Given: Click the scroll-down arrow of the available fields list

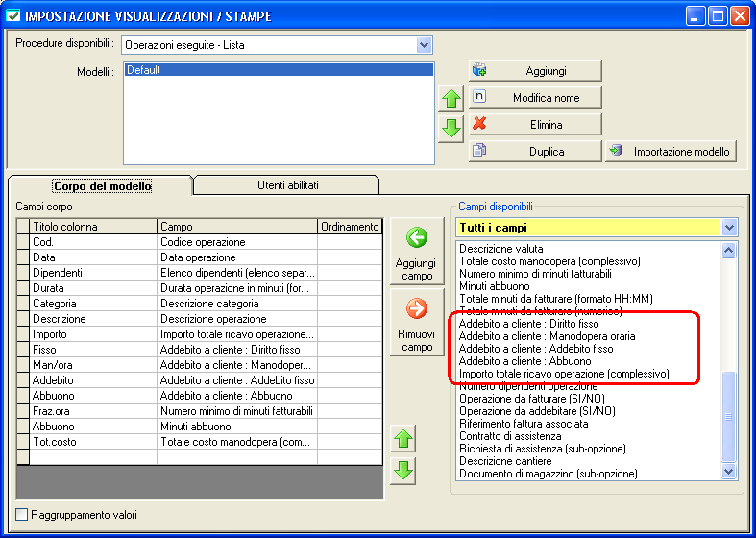Looking at the screenshot, I should coord(728,471).
